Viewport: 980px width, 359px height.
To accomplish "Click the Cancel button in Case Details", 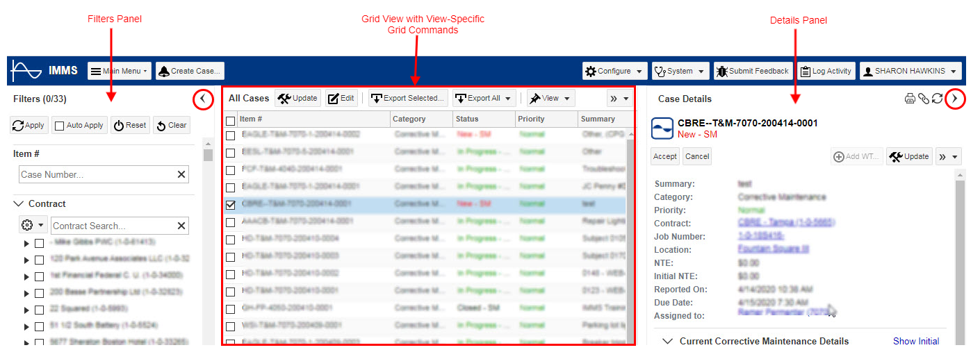I will click(697, 156).
